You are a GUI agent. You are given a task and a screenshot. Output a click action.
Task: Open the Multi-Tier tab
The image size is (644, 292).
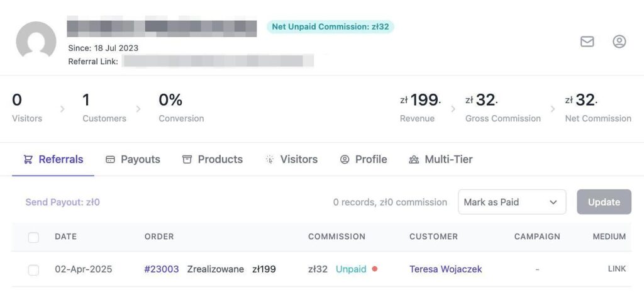(441, 160)
